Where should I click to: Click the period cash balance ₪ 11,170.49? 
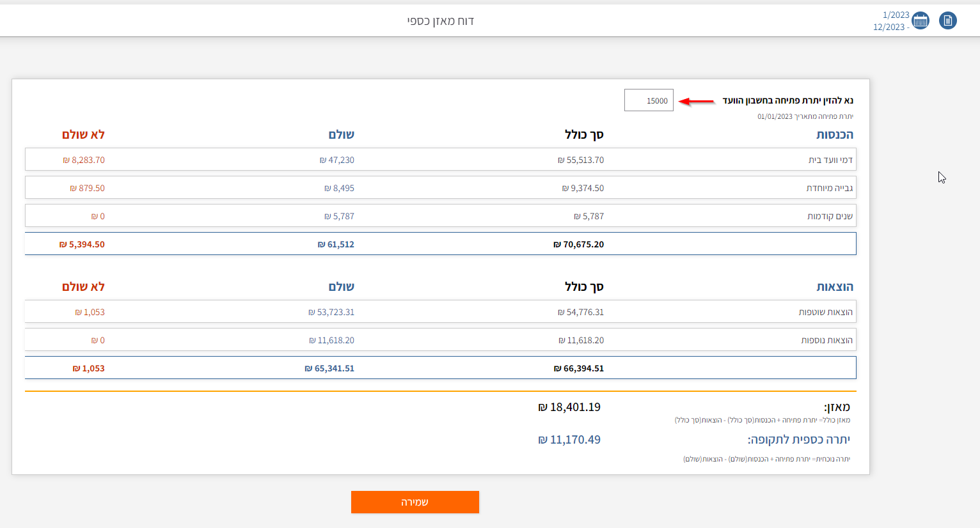(569, 440)
